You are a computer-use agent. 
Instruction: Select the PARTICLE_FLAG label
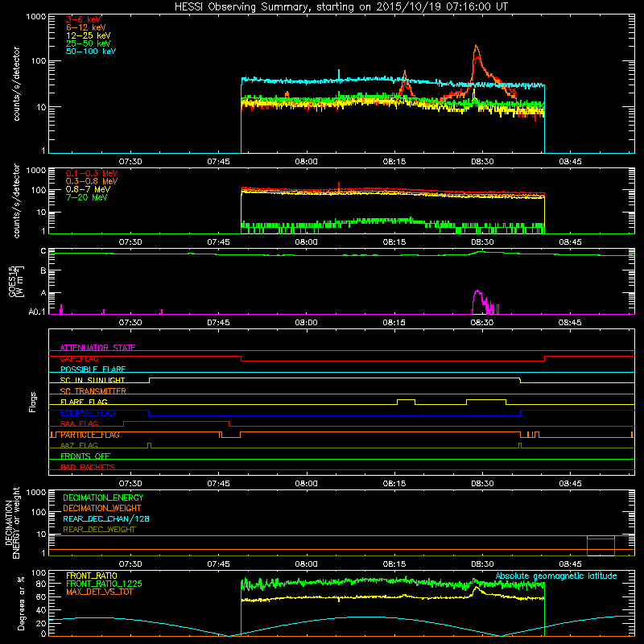(90, 435)
